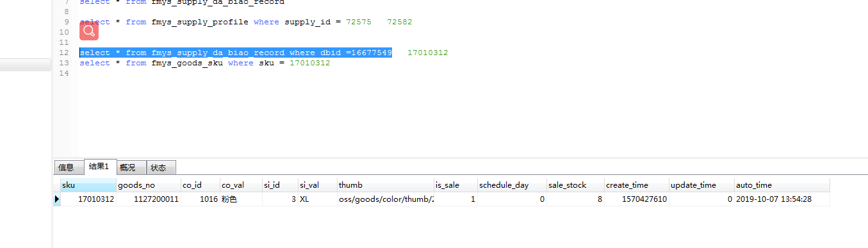
Task: Click the goods_no column header
Action: tap(149, 185)
